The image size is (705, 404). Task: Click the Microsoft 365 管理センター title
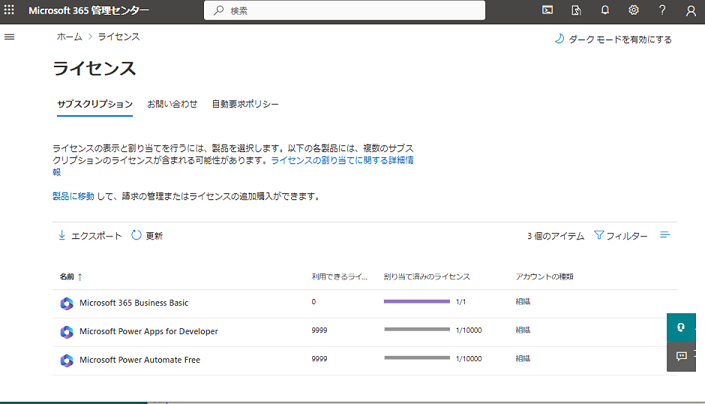(x=89, y=10)
